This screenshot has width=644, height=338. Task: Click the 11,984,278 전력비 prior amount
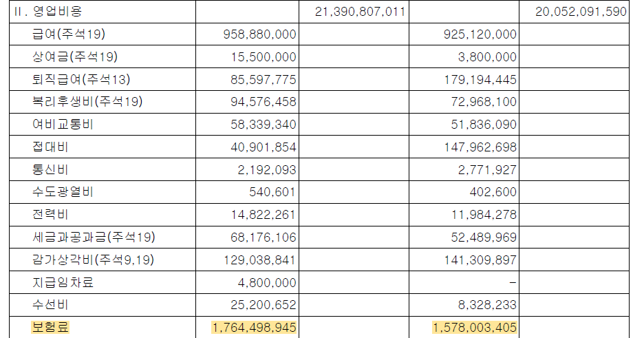point(484,215)
